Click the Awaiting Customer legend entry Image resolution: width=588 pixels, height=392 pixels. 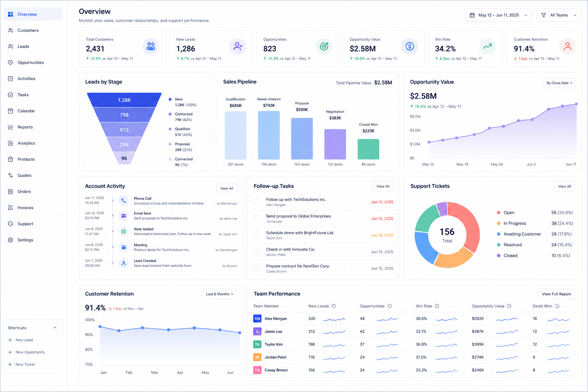[x=534, y=234]
